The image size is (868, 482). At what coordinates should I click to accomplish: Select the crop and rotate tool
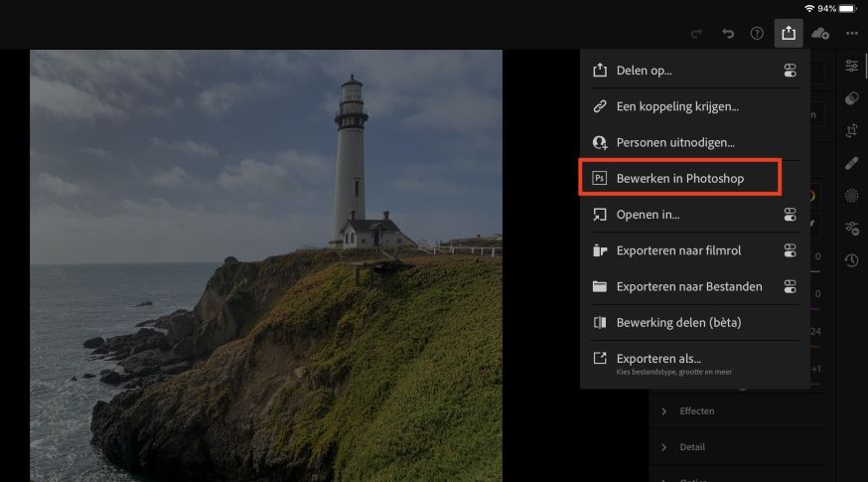[852, 130]
